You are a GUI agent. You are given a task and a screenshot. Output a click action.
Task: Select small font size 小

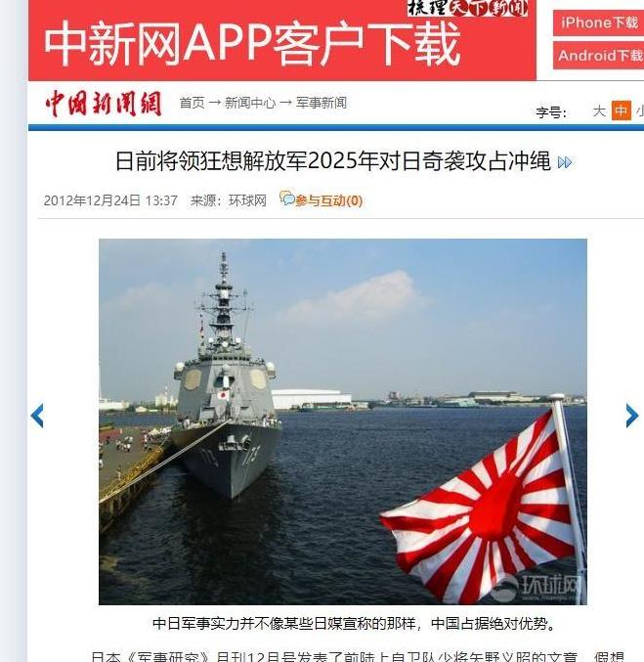click(640, 111)
